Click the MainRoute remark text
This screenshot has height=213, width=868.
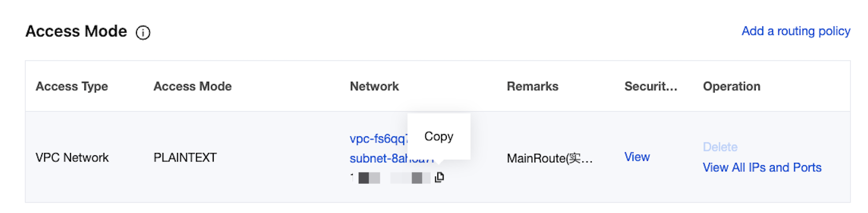(x=549, y=158)
